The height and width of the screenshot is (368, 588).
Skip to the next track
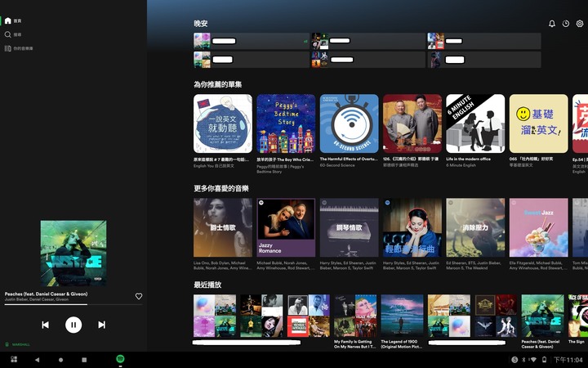[101, 325]
